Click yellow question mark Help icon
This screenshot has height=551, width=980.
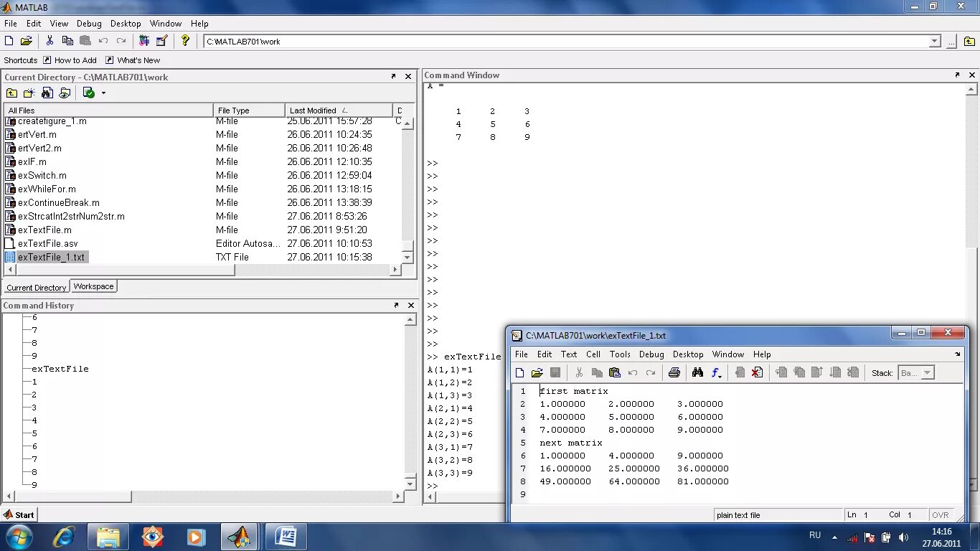click(185, 41)
